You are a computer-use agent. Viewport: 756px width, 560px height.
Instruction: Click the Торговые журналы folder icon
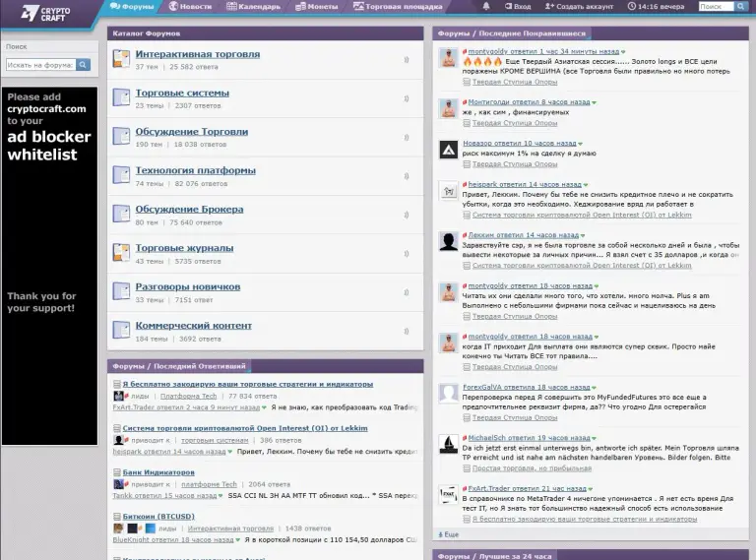point(121,253)
